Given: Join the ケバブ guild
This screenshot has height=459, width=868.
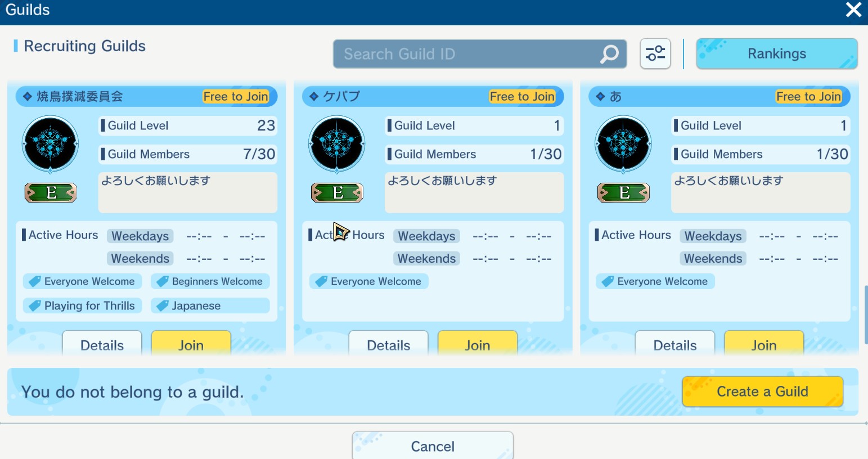Looking at the screenshot, I should pyautogui.click(x=477, y=343).
